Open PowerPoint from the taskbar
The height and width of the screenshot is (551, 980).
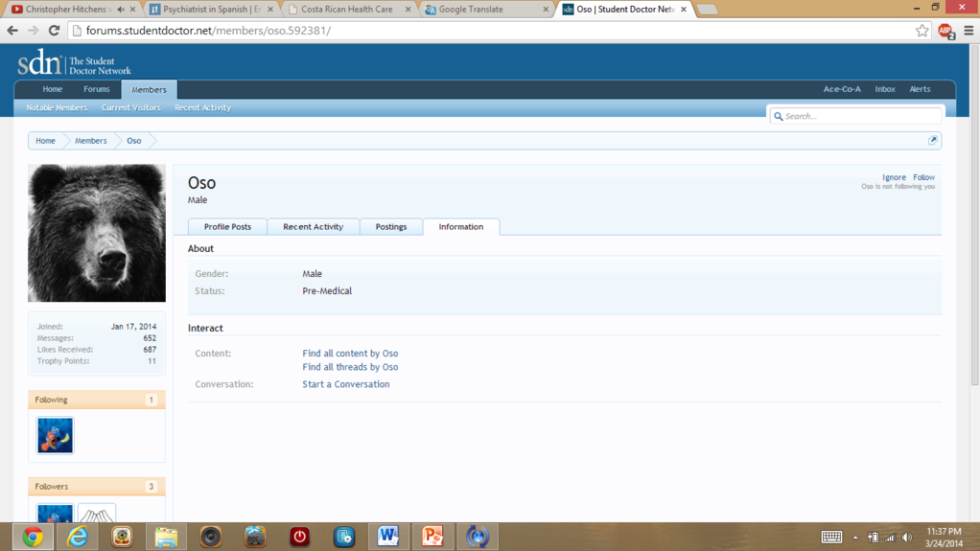[x=432, y=536]
